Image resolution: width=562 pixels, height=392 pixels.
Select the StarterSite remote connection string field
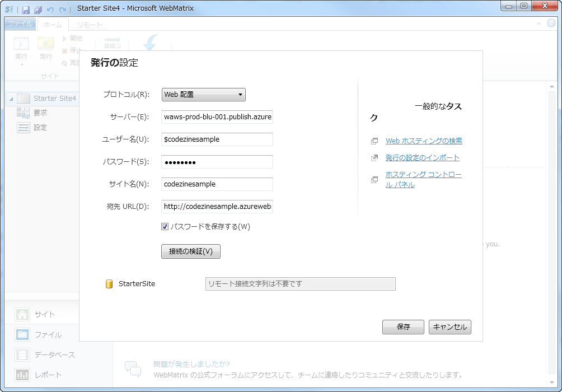301,284
